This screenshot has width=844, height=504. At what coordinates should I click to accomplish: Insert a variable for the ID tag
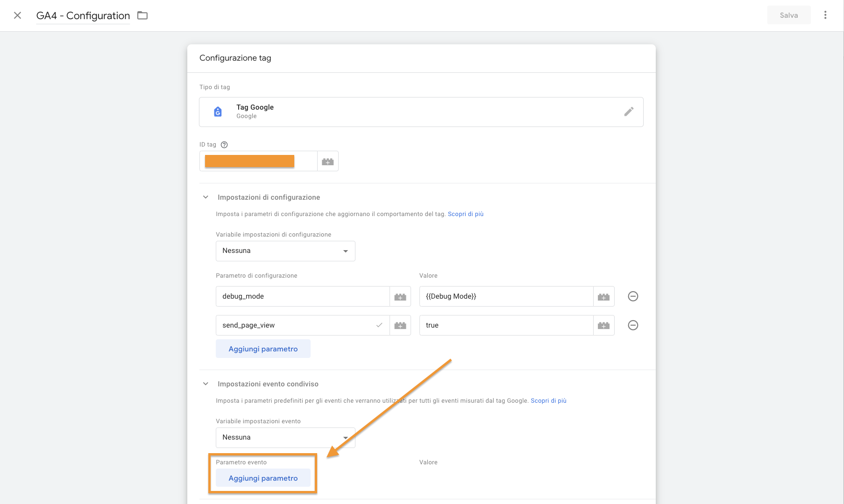(x=328, y=161)
